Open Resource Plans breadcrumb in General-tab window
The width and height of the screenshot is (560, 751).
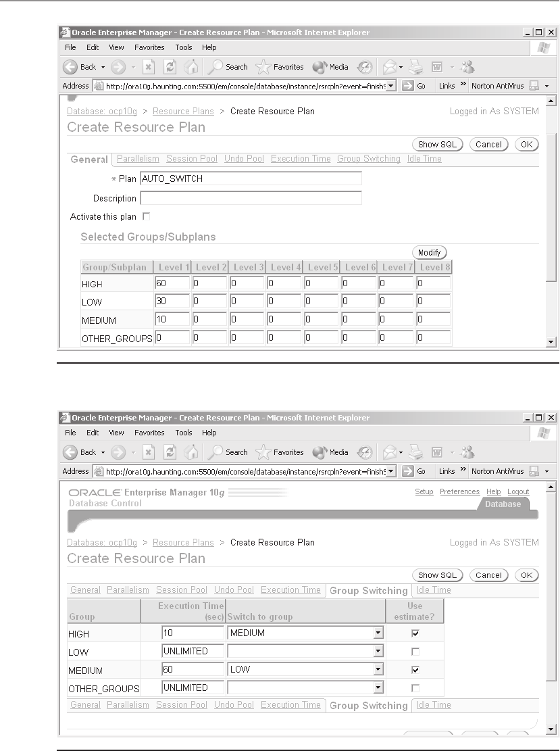point(183,111)
